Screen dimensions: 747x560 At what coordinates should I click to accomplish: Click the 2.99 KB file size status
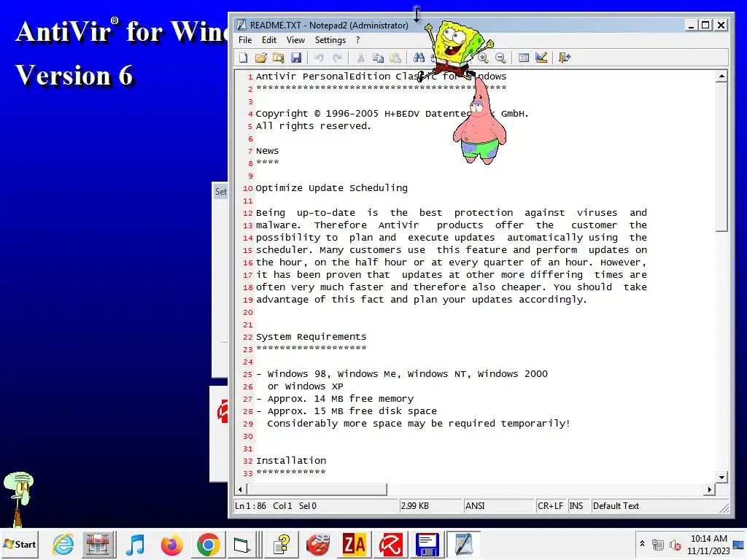point(430,506)
